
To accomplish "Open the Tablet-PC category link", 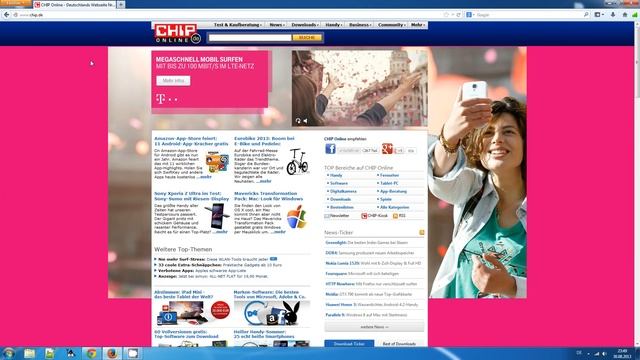I will [x=389, y=183].
